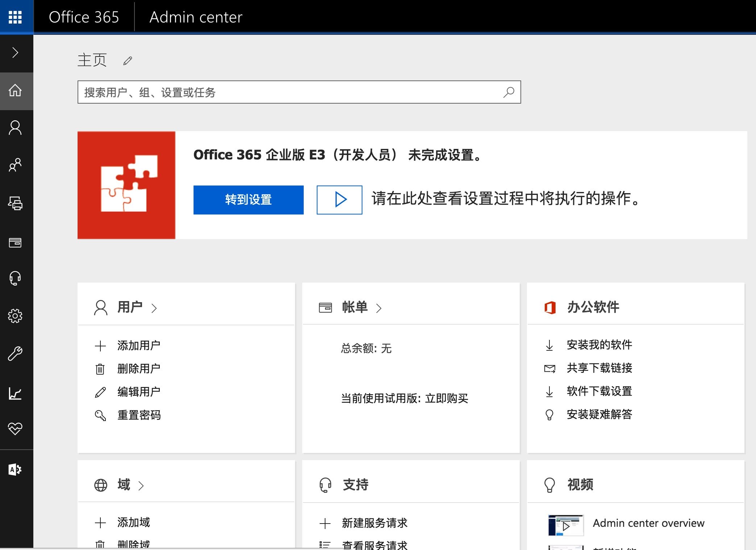The image size is (756, 550).
Task: Open the Support headset icon in sidebar
Action: click(15, 279)
